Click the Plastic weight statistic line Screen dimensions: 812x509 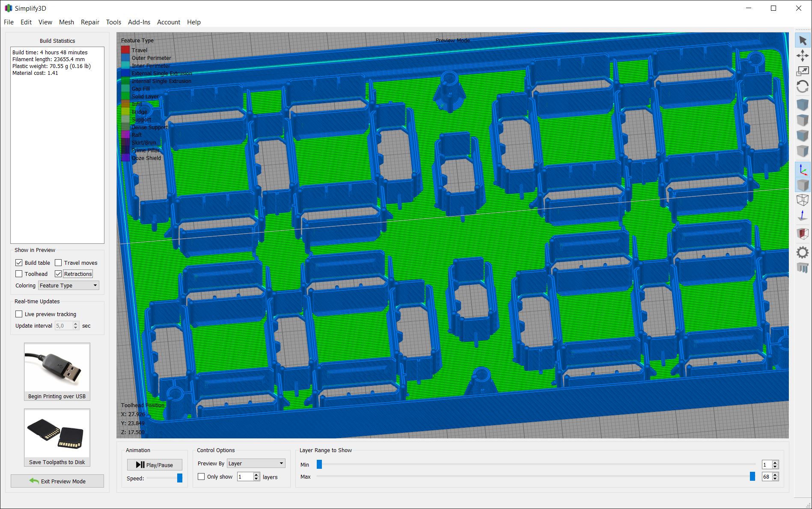tap(51, 66)
